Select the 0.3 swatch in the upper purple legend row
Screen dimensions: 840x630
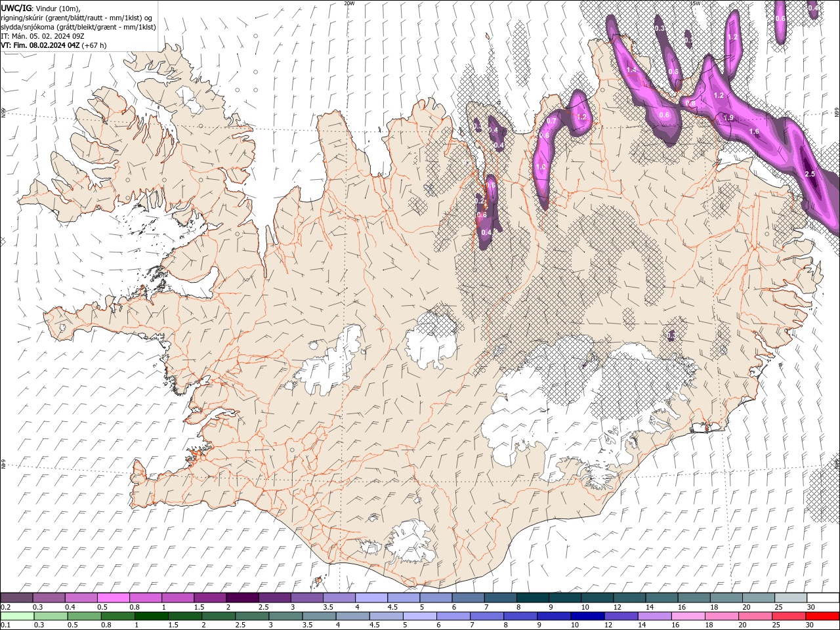(x=49, y=598)
